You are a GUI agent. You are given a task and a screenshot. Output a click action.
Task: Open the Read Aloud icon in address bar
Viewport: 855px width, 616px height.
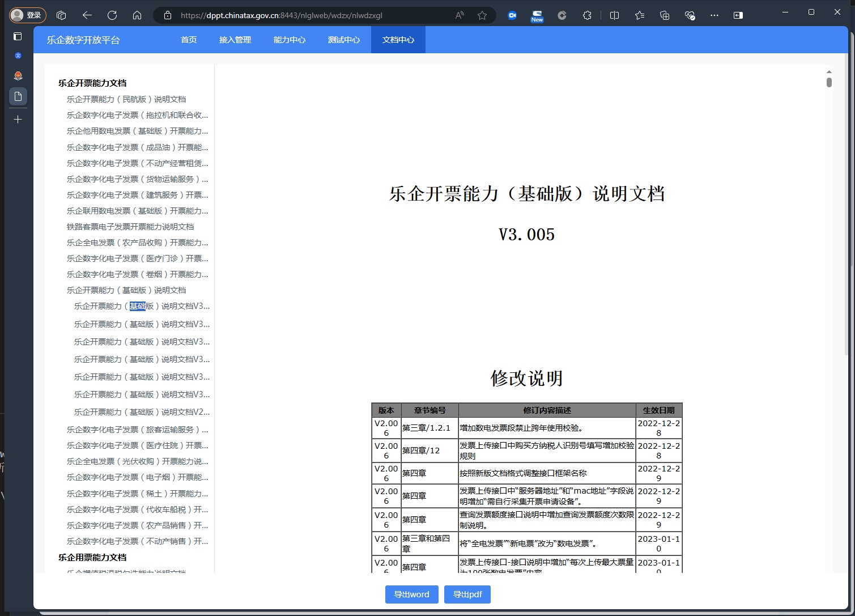pos(460,15)
